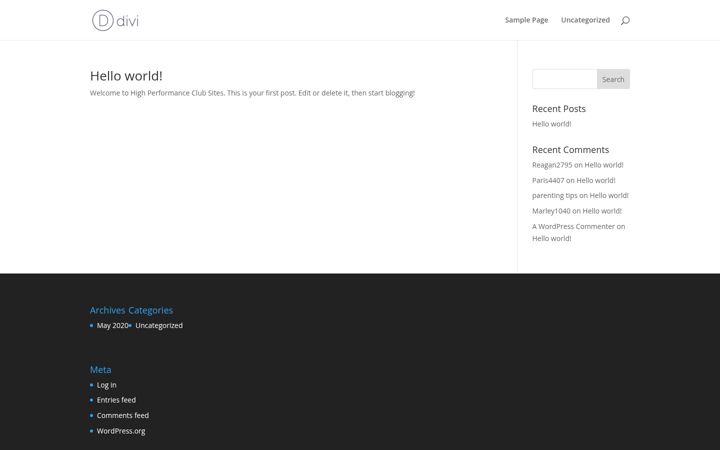Open commenter parenting tips link
This screenshot has height=450, width=720.
pos(555,196)
